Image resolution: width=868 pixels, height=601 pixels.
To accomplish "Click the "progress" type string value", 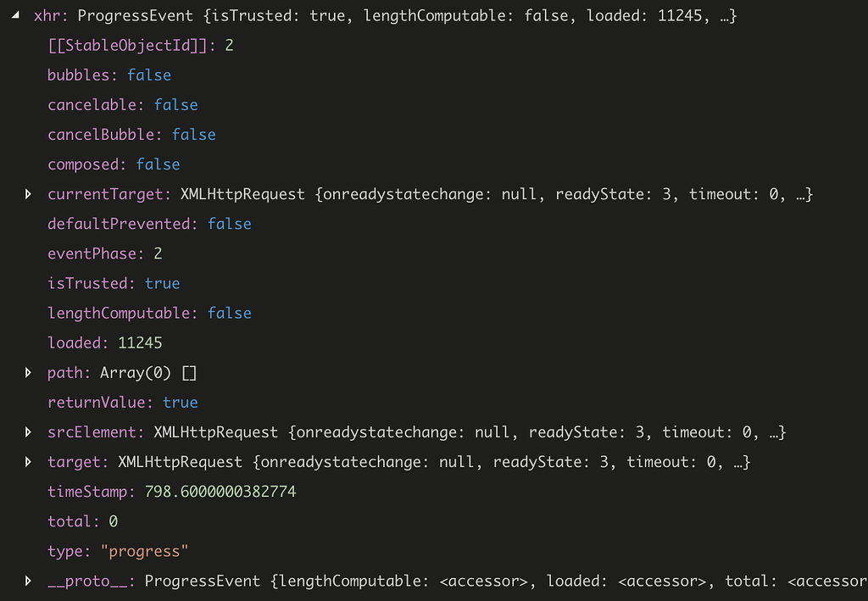I will (144, 551).
